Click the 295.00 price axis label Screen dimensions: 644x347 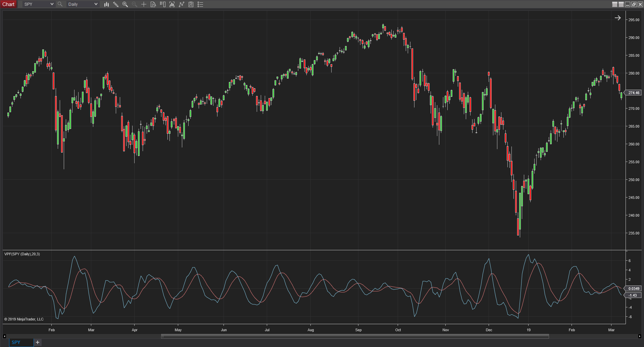tap(634, 20)
